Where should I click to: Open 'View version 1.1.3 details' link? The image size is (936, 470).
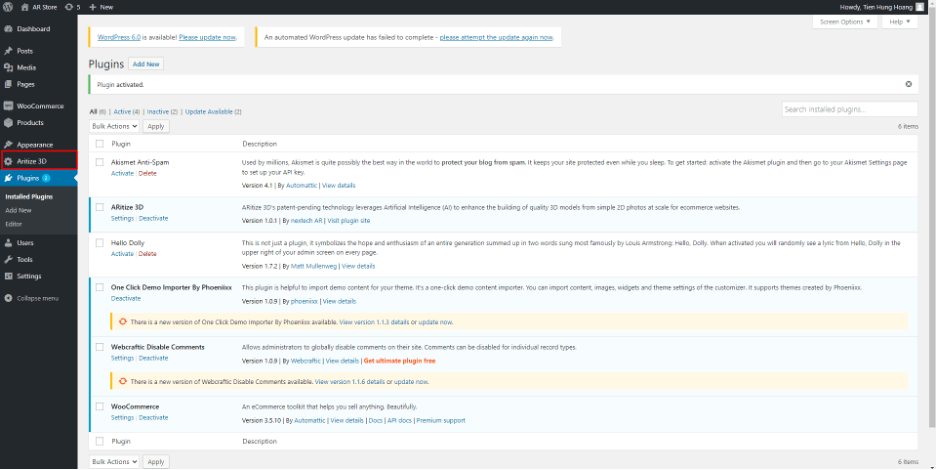point(374,322)
